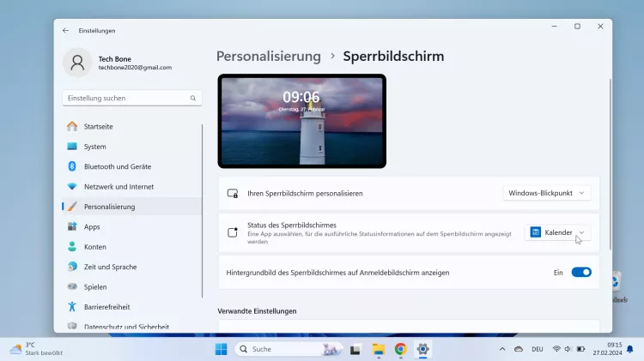The height and width of the screenshot is (361, 644).
Task: Click the Startseite house icon
Action: point(72,126)
